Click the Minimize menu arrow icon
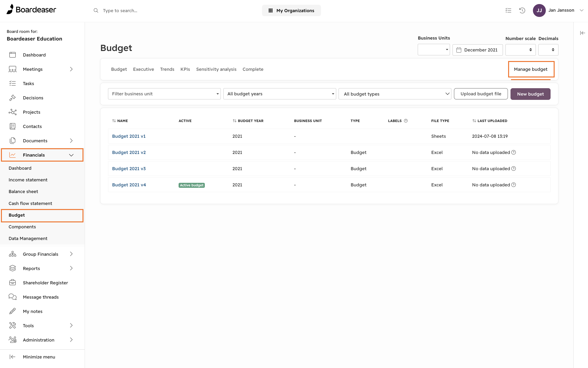 click(12, 357)
